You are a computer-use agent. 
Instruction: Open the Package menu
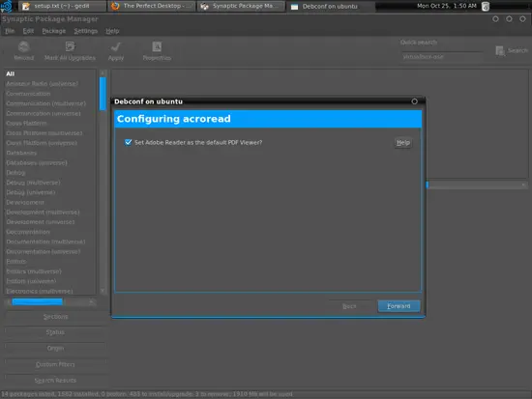(x=54, y=31)
